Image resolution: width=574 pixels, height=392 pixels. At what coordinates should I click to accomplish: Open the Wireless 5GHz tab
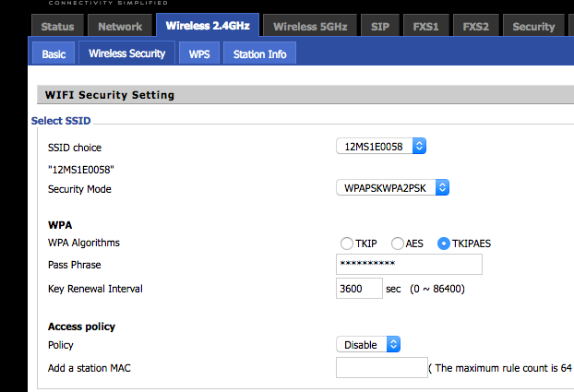tap(310, 27)
